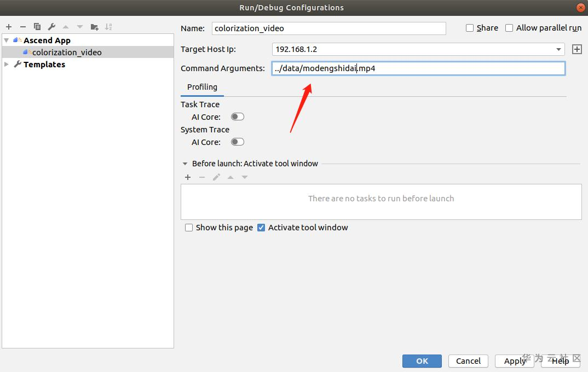This screenshot has height=372, width=588.
Task: Toggle the Share checkbox
Action: pos(470,28)
